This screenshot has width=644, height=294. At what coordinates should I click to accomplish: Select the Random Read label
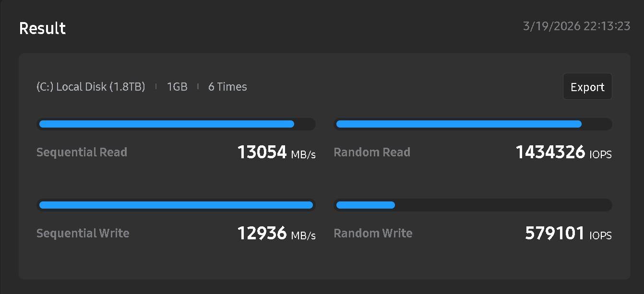point(372,153)
